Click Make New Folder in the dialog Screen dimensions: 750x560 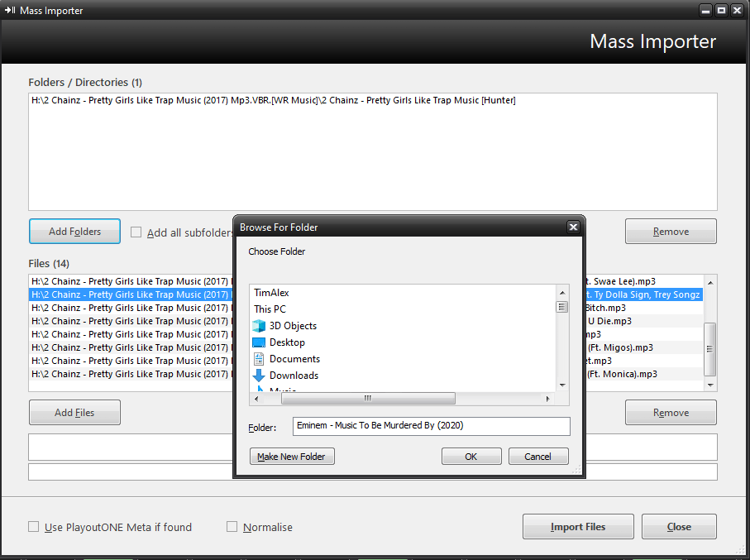click(292, 456)
